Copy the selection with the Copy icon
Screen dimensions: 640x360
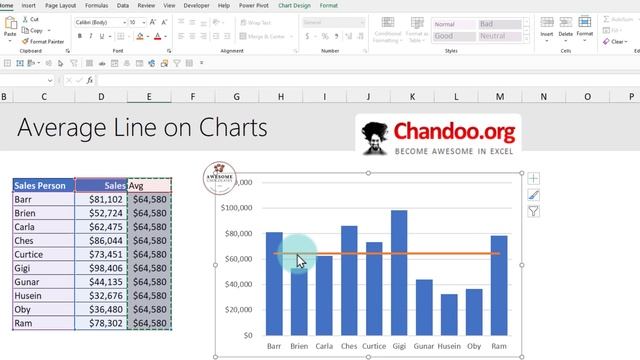tap(25, 30)
